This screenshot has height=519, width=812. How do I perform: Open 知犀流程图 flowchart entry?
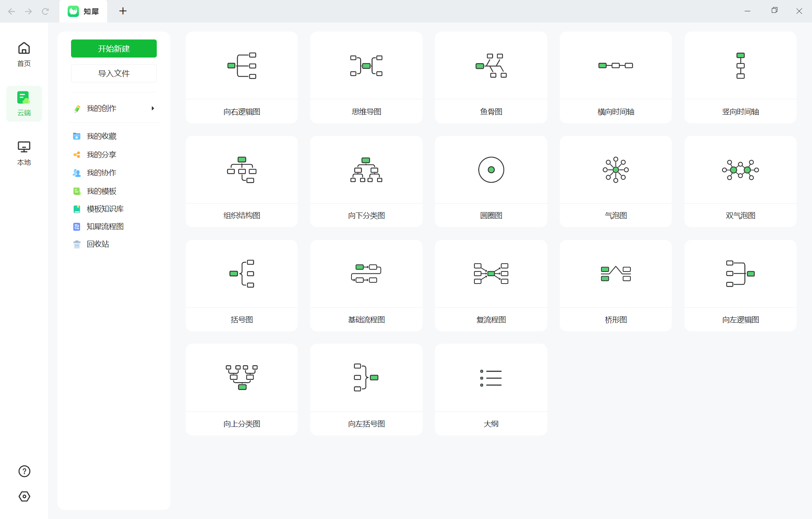pyautogui.click(x=105, y=226)
